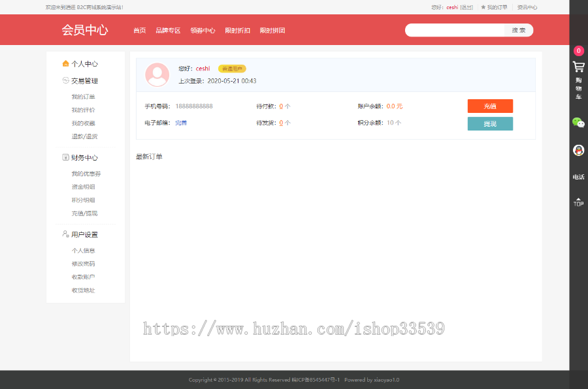Click the 充值 recharge button
588x389 pixels.
tap(490, 106)
